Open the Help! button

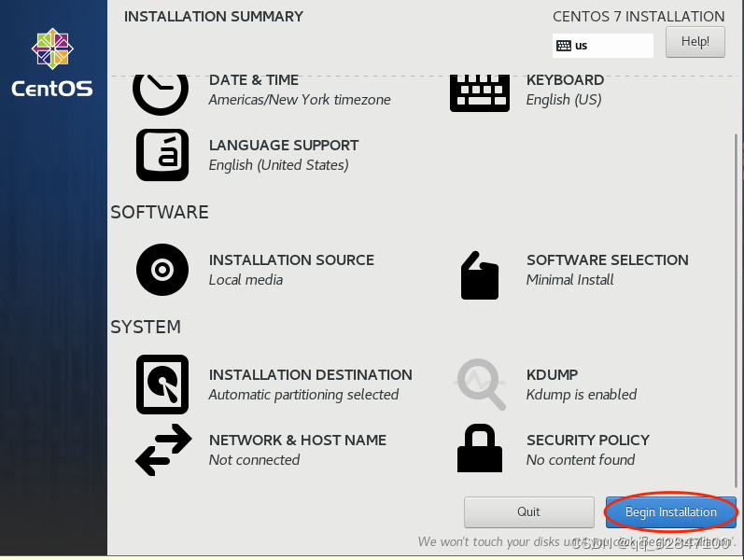tap(695, 42)
